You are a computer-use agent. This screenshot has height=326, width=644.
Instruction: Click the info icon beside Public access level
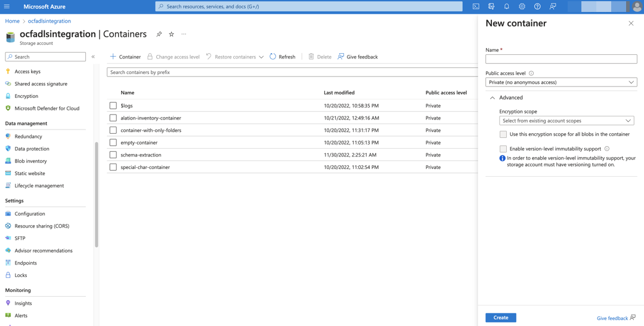coord(531,73)
